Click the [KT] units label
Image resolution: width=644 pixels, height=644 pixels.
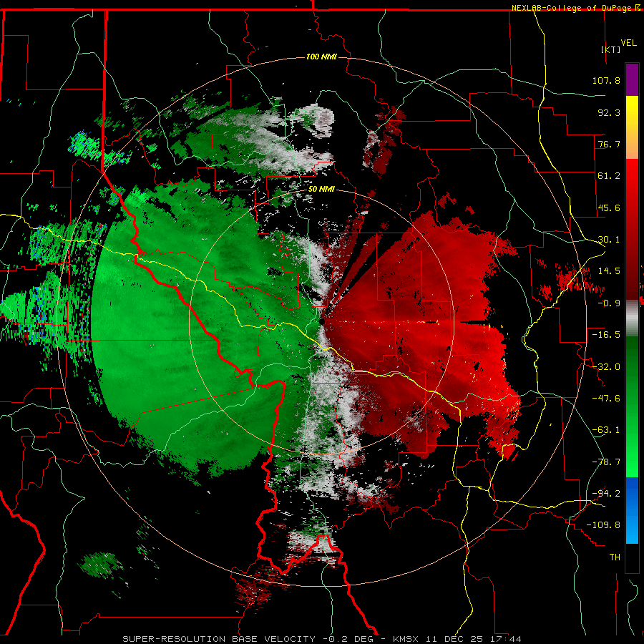coord(611,49)
